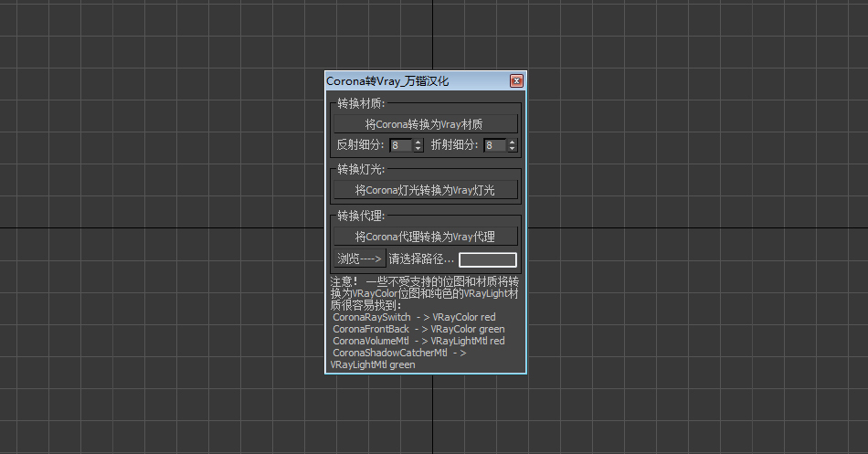Click the CoronaRaySwitch -> VRayColor red line
Image resolution: width=868 pixels, height=454 pixels.
coord(414,317)
